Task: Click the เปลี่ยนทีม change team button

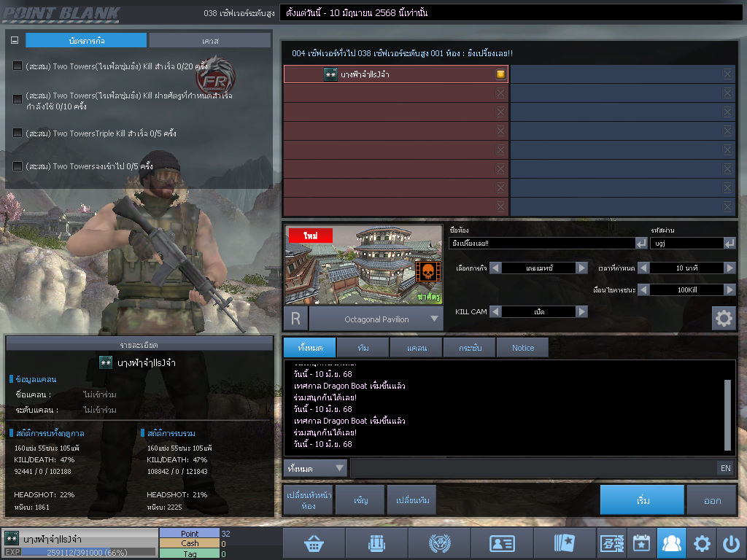Action: 413,500
